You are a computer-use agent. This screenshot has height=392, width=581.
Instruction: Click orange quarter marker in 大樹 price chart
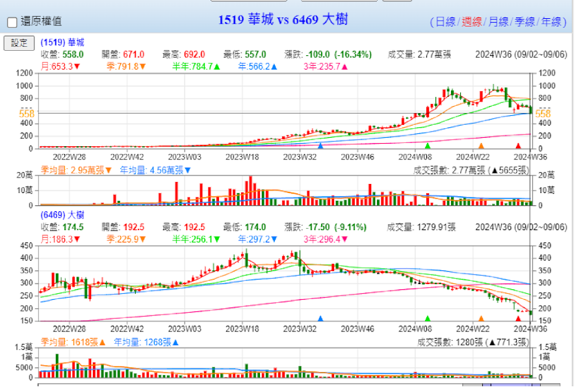(x=481, y=319)
